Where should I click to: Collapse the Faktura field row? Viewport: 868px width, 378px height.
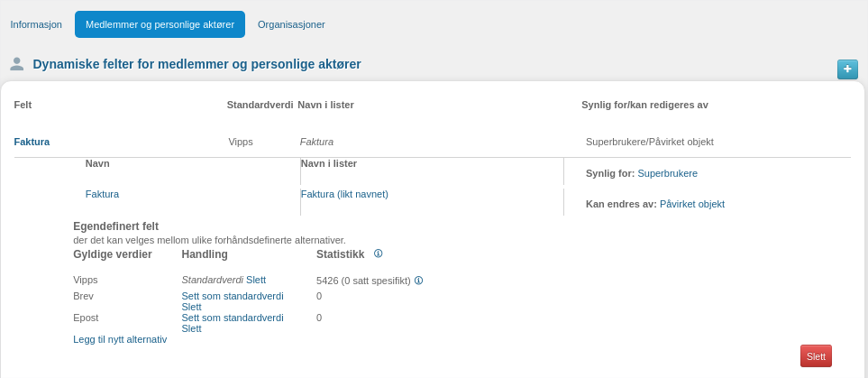click(x=32, y=142)
